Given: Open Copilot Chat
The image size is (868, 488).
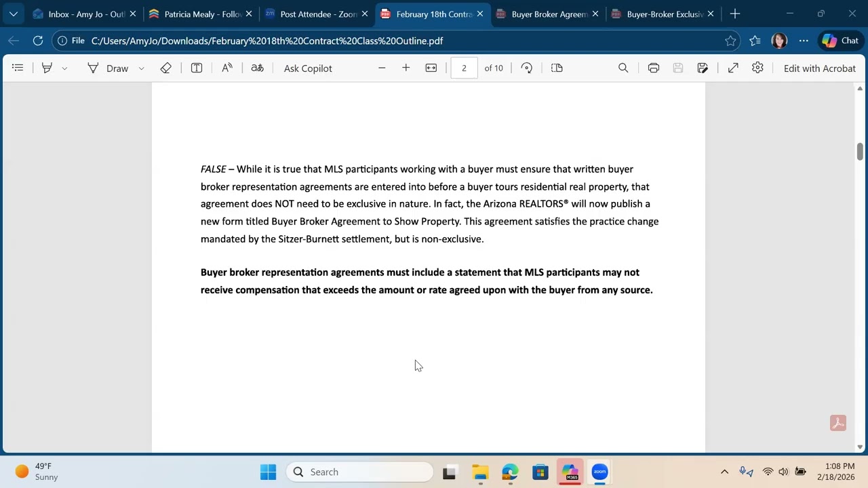Looking at the screenshot, I should pos(840,41).
